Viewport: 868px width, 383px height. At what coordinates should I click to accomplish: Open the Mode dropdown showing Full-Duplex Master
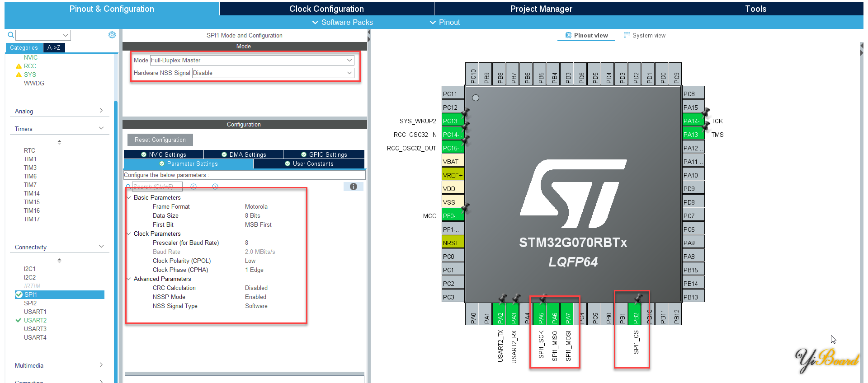click(x=252, y=60)
